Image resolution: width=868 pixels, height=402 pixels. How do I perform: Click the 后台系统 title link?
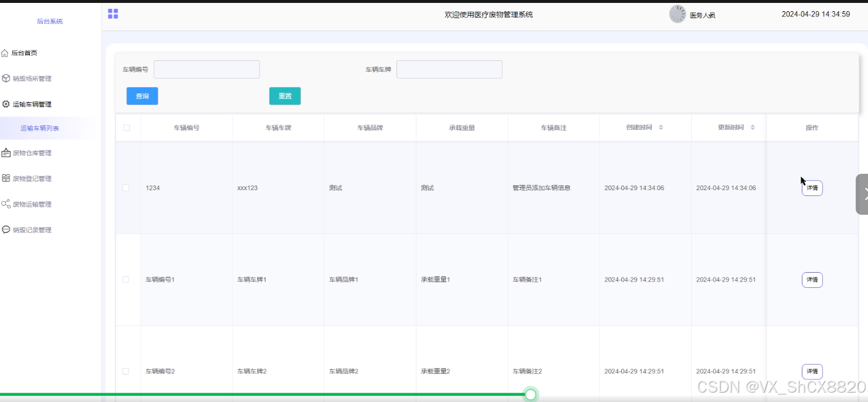click(x=50, y=22)
